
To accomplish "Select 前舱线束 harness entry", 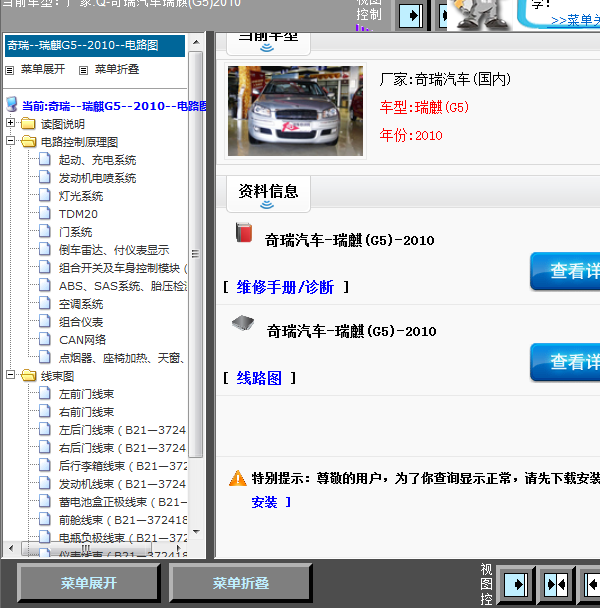I will (x=123, y=520).
